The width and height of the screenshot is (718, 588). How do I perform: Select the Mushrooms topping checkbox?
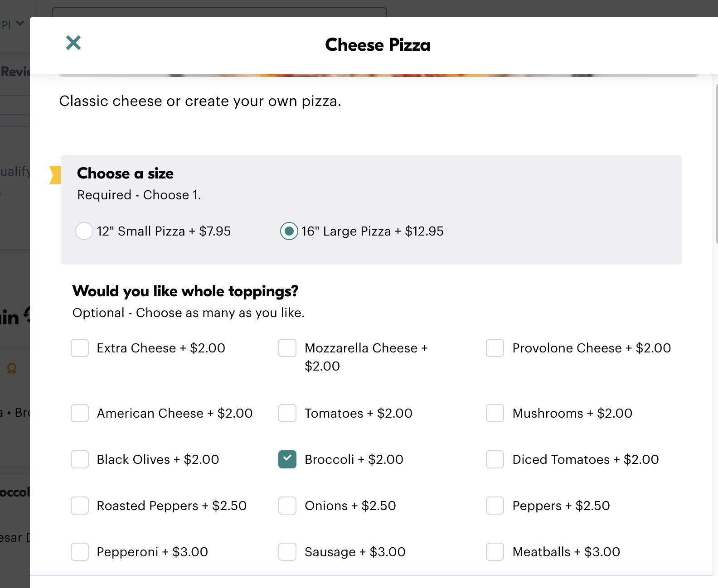pos(495,413)
